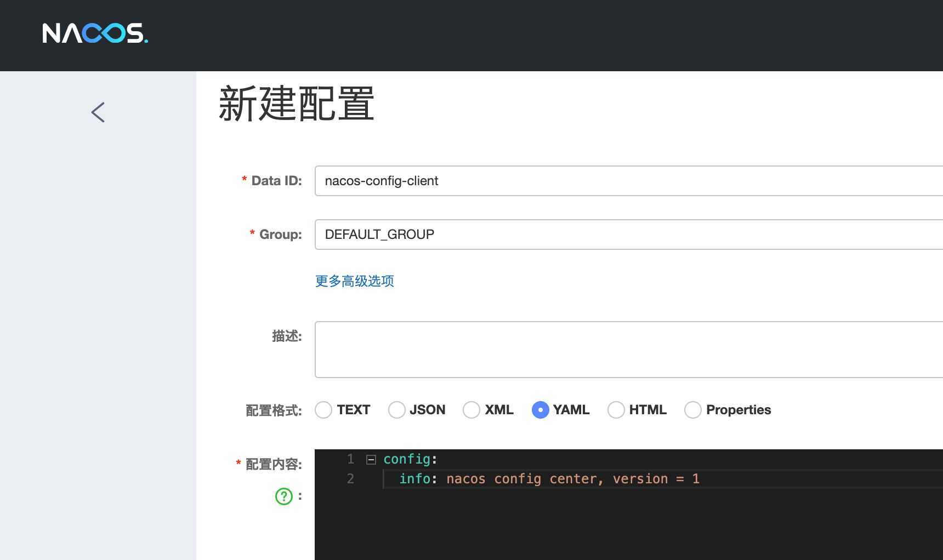Click the 配置内容 label
The height and width of the screenshot is (560, 943).
pos(274,464)
